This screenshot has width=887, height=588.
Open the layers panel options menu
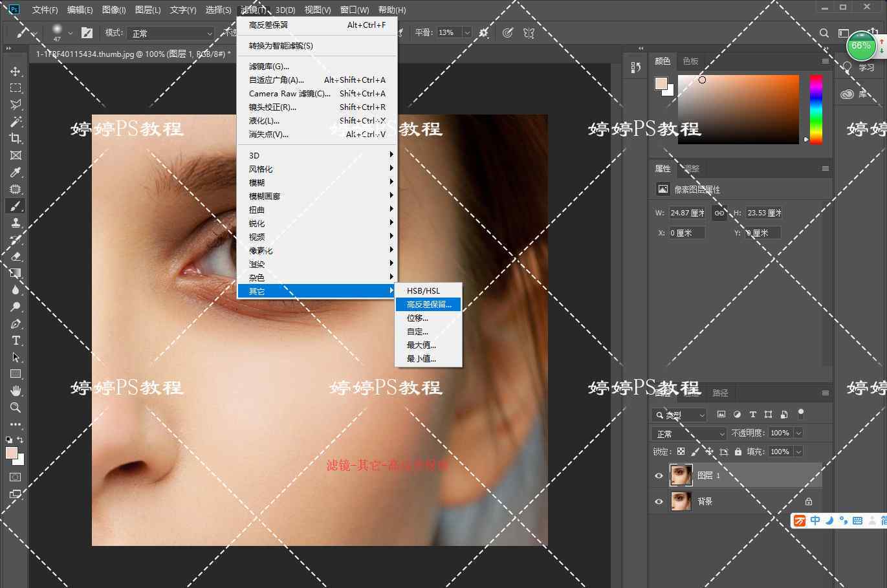tap(825, 393)
